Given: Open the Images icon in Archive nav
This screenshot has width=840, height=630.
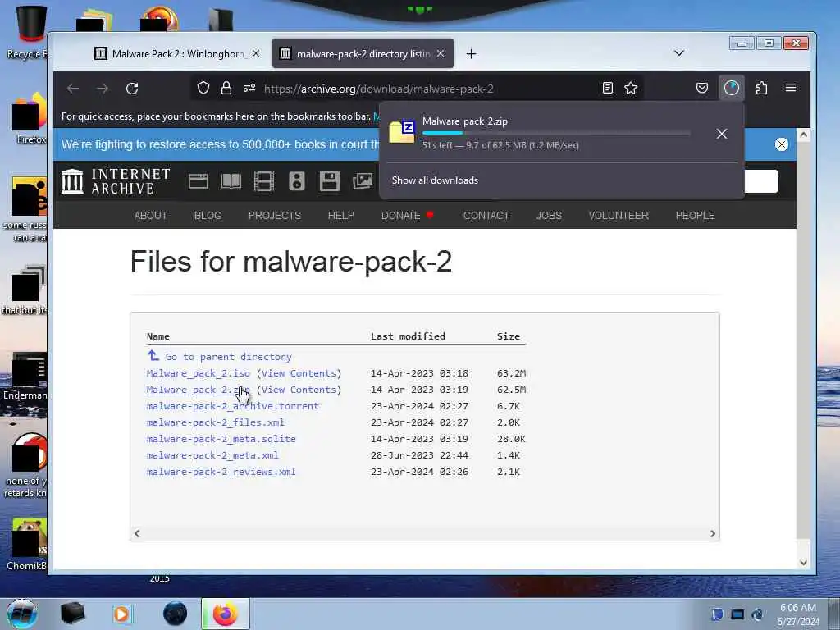Looking at the screenshot, I should [x=363, y=181].
